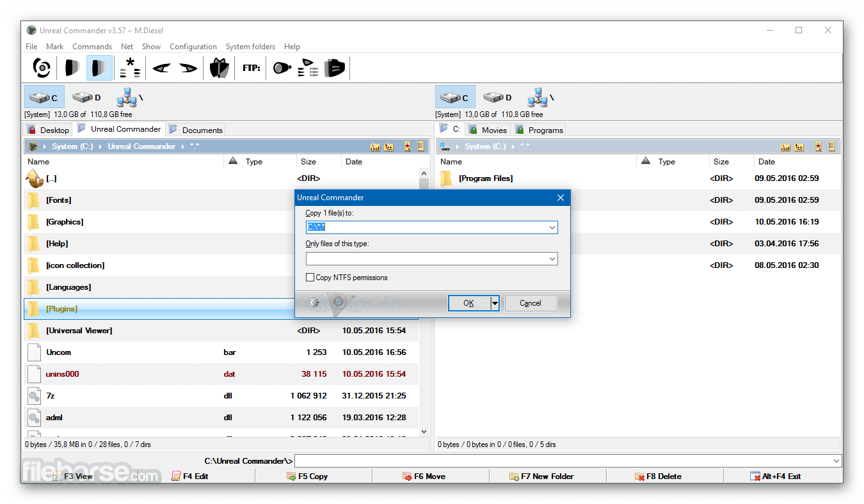The image size is (864, 504).
Task: Click the first gradient panel-view icon in the toolbar
Action: click(x=72, y=67)
